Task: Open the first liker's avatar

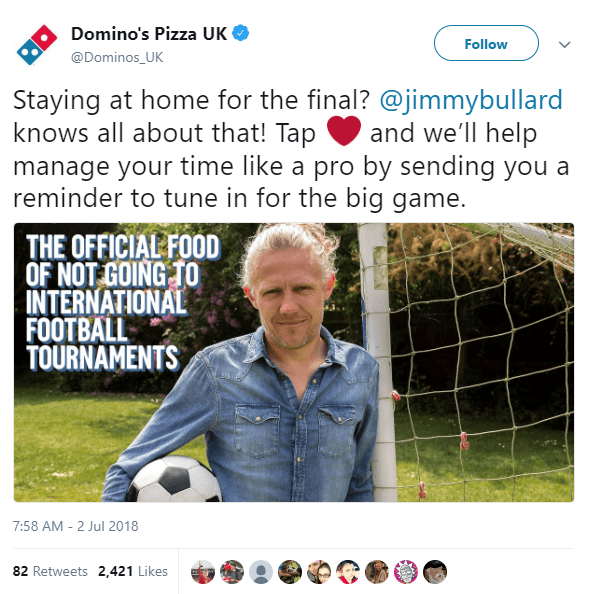Action: click(x=203, y=572)
